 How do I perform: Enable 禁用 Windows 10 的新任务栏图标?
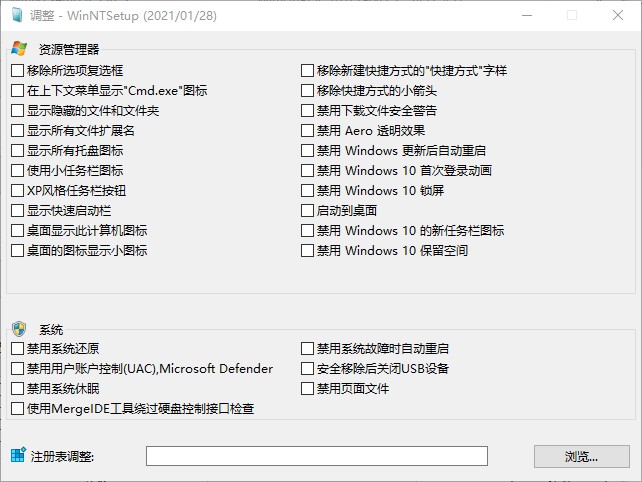coord(307,231)
